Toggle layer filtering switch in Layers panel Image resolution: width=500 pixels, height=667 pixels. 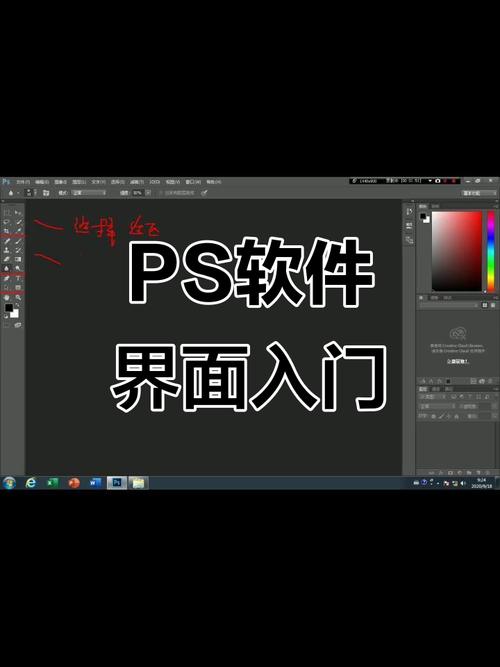coord(494,396)
